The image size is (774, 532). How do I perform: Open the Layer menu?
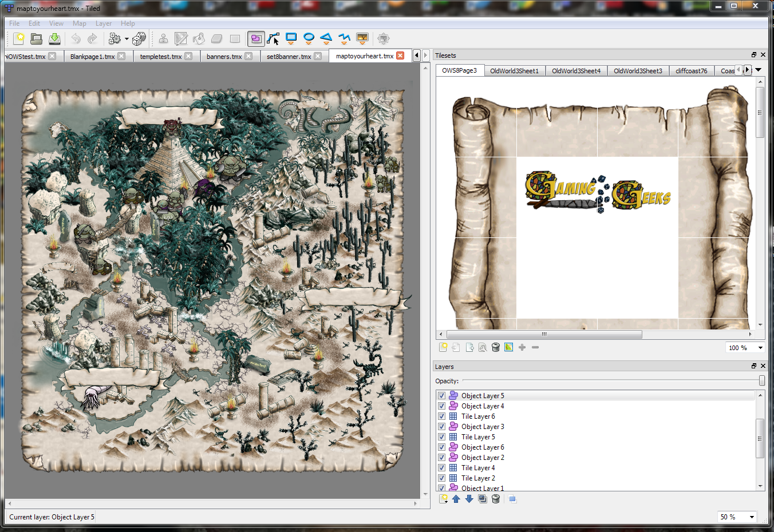104,23
